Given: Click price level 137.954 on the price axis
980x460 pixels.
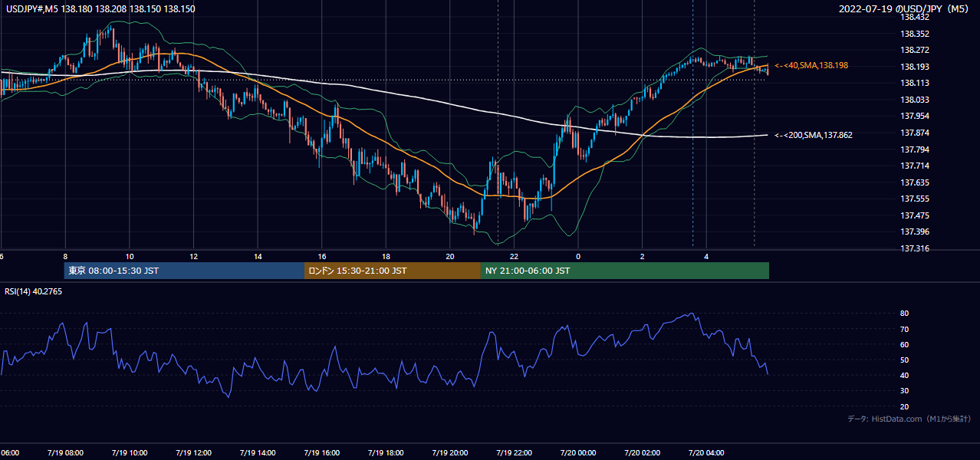Looking at the screenshot, I should point(916,117).
